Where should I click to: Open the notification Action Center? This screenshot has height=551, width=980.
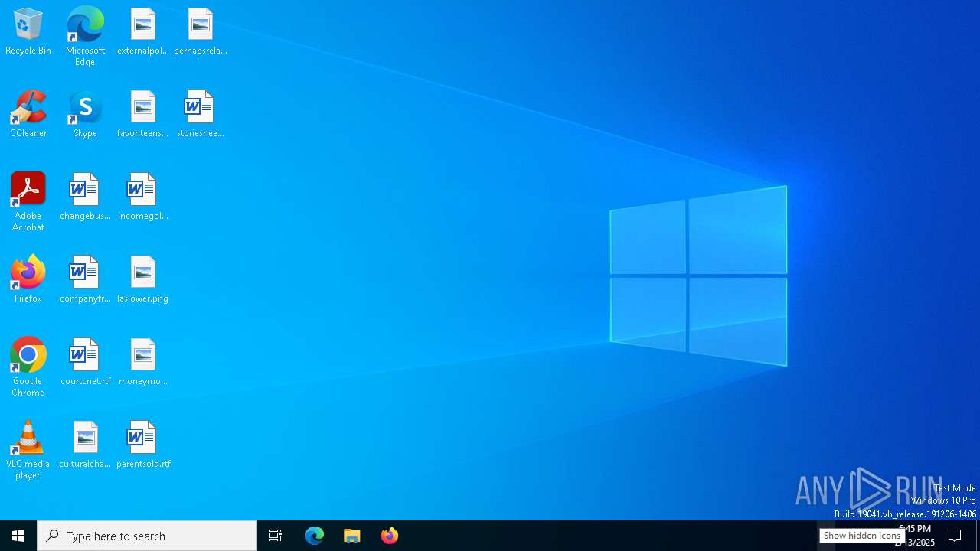click(955, 536)
